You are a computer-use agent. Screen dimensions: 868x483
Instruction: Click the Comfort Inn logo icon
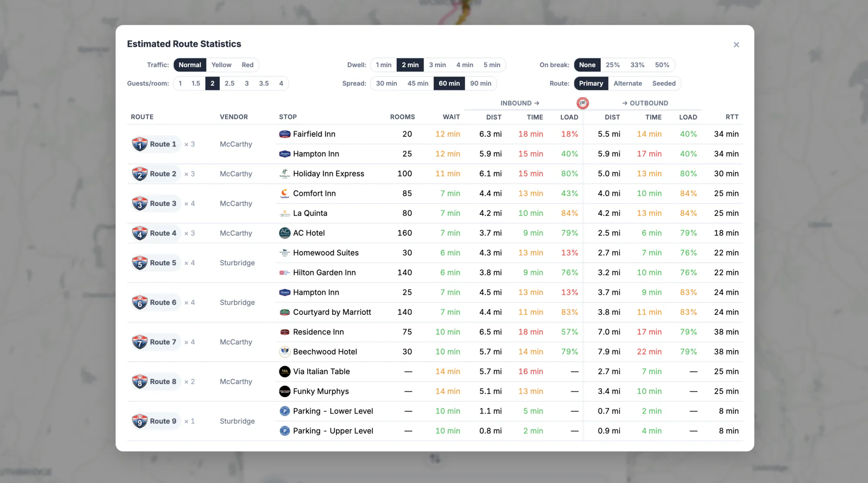pos(285,193)
